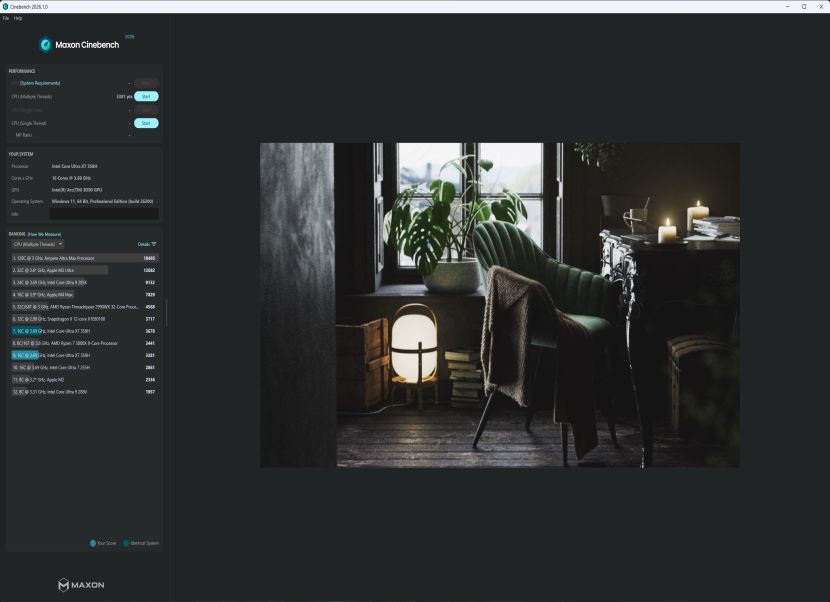This screenshot has height=602, width=830.
Task: Select the 8C Apple M2 ranking row
Action: coord(85,380)
